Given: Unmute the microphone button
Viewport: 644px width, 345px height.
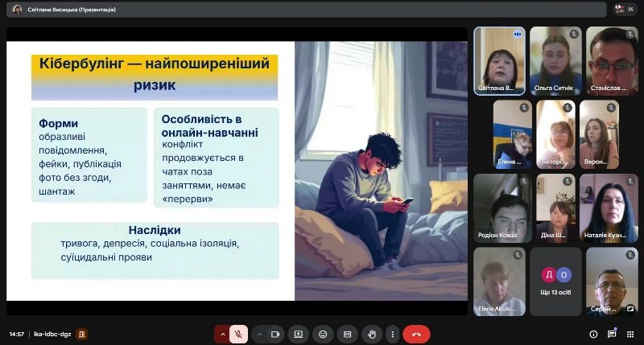Looking at the screenshot, I should 238,334.
